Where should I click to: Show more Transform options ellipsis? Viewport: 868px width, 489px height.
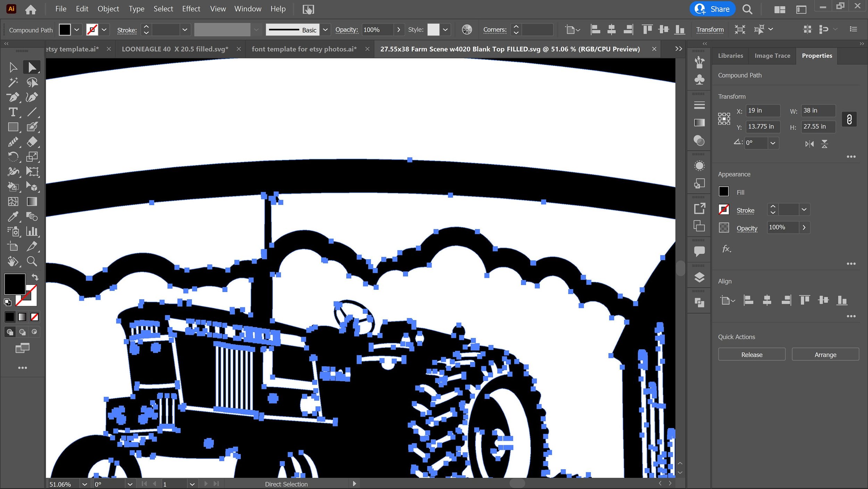(x=851, y=157)
